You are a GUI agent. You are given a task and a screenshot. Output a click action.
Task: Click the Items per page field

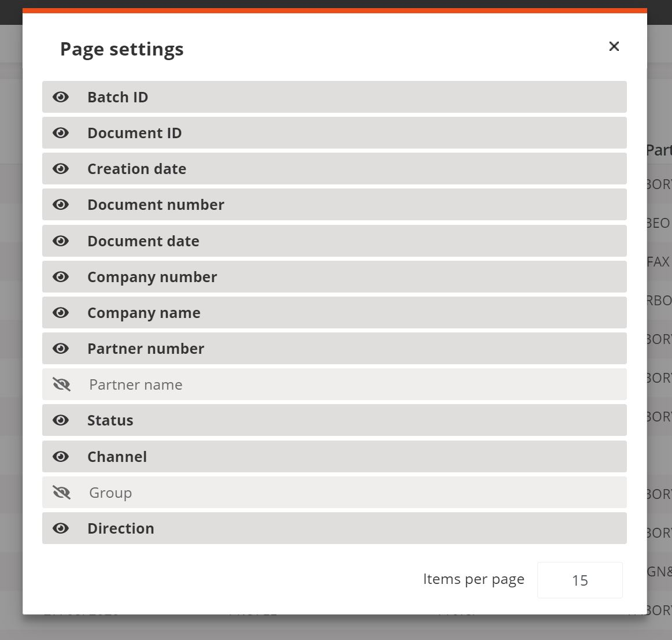coord(579,580)
